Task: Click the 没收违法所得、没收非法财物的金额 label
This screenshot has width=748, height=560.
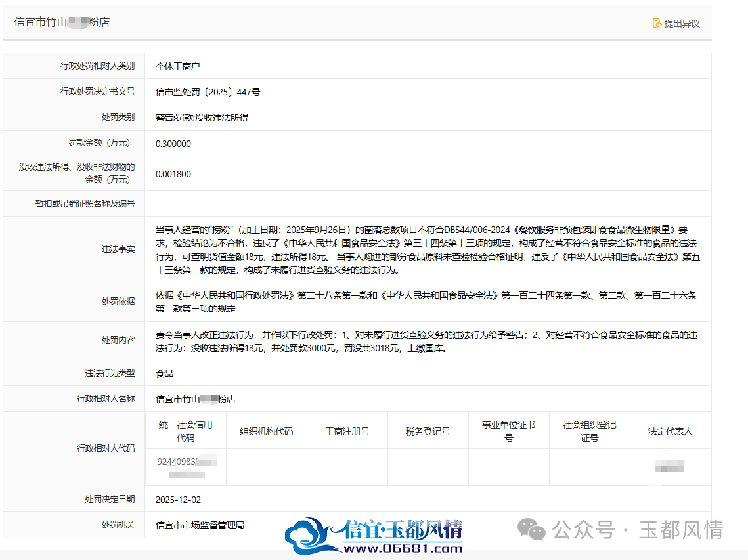Action: point(77,173)
